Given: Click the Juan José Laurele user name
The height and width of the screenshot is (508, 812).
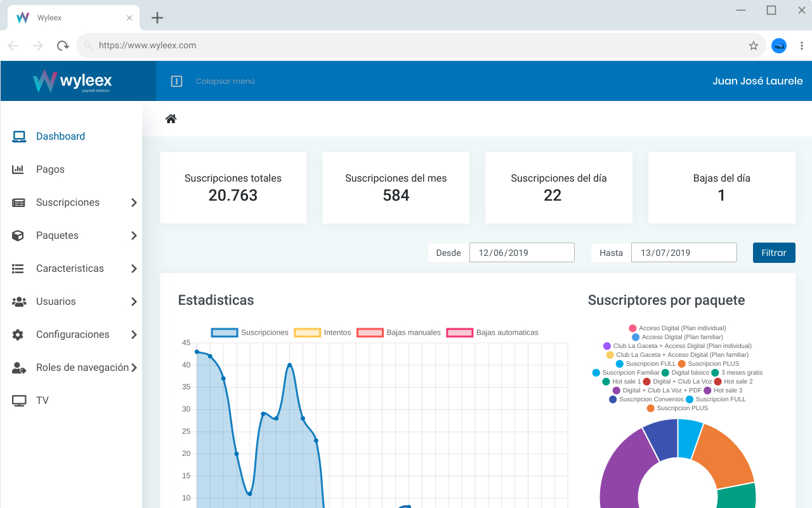Looking at the screenshot, I should 757,81.
